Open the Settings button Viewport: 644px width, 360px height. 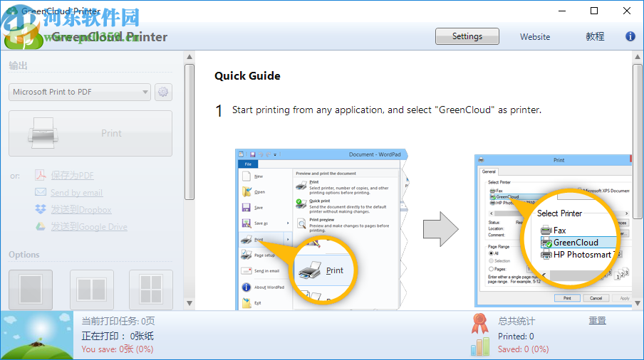coord(467,36)
